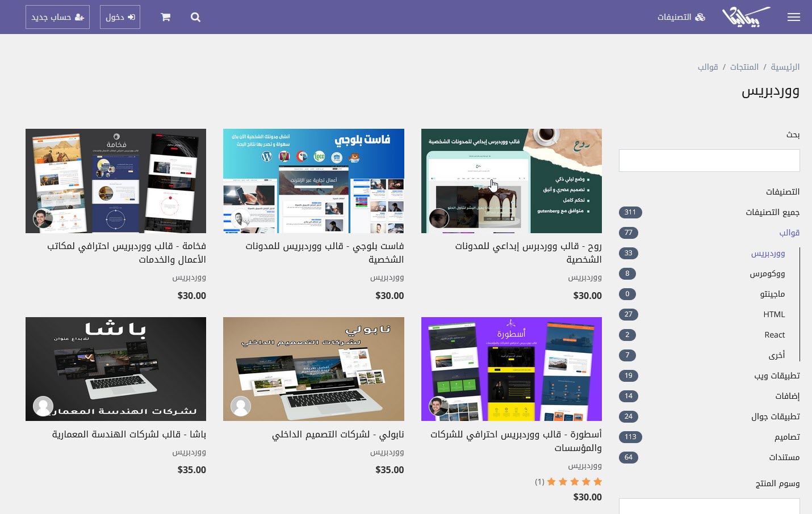Viewport: 812px width, 514px height.
Task: Focus the بحث search input field
Action: [x=709, y=161]
